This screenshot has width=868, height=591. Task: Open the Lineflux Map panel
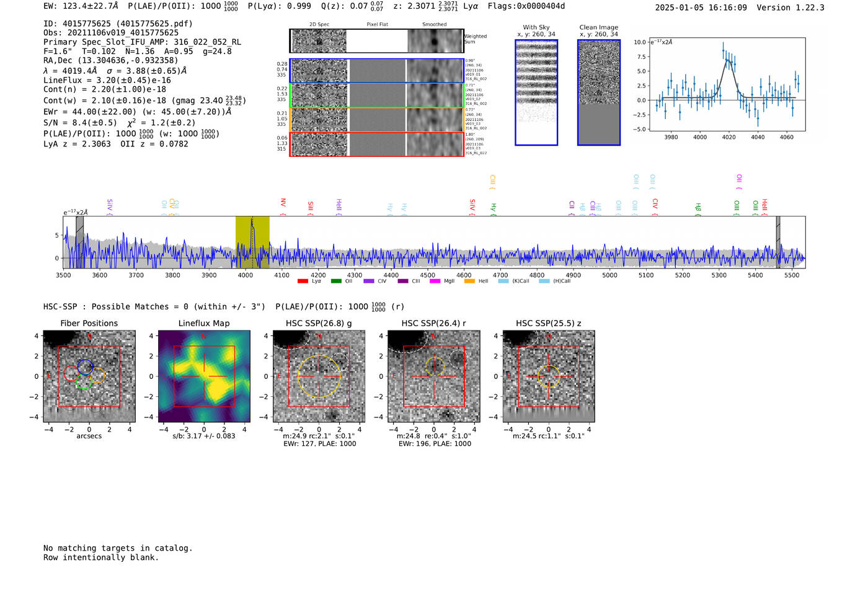pos(204,376)
